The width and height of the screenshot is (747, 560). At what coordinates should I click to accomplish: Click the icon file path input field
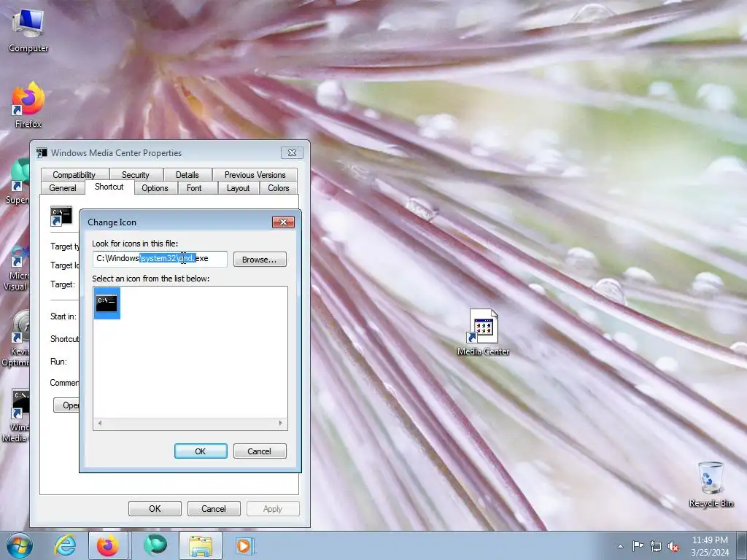160,259
